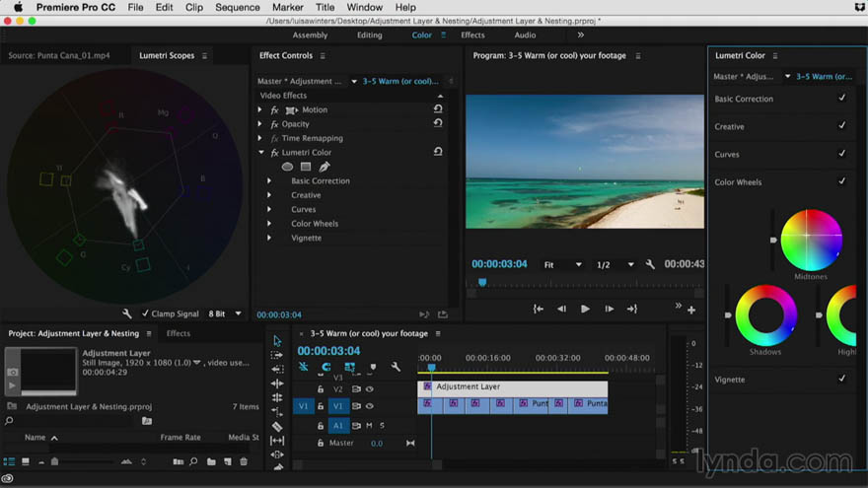This screenshot has width=868, height=488.
Task: Step forward one frame
Action: click(609, 310)
